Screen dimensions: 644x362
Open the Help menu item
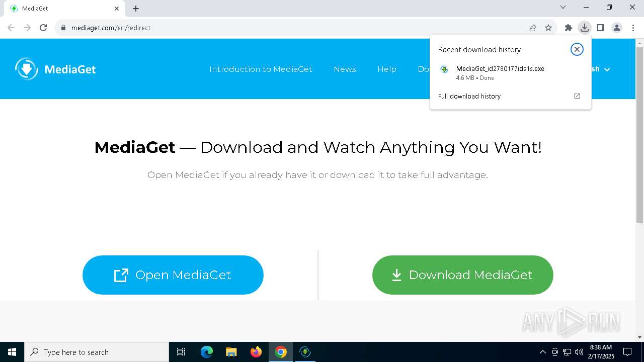pos(387,69)
